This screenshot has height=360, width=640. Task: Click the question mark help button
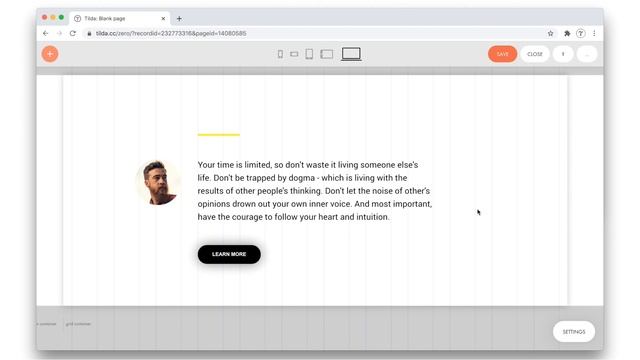(563, 54)
